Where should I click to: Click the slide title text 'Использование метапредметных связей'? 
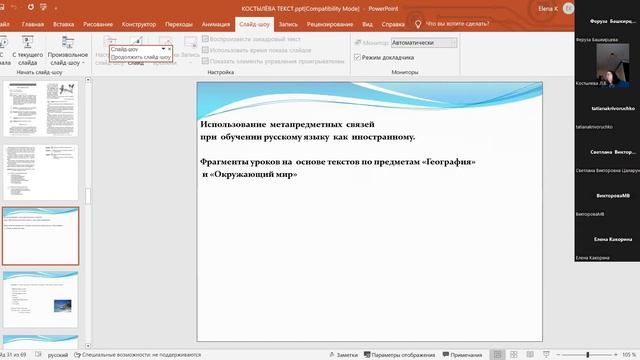(287, 124)
